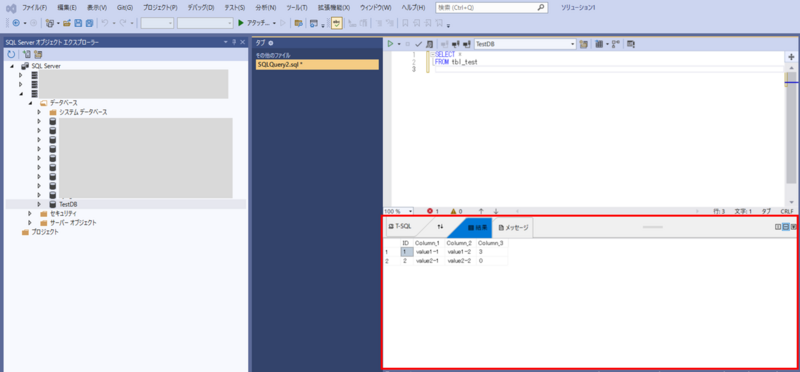
Task: Open the ウィンドウ(W) menu
Action: 376,8
